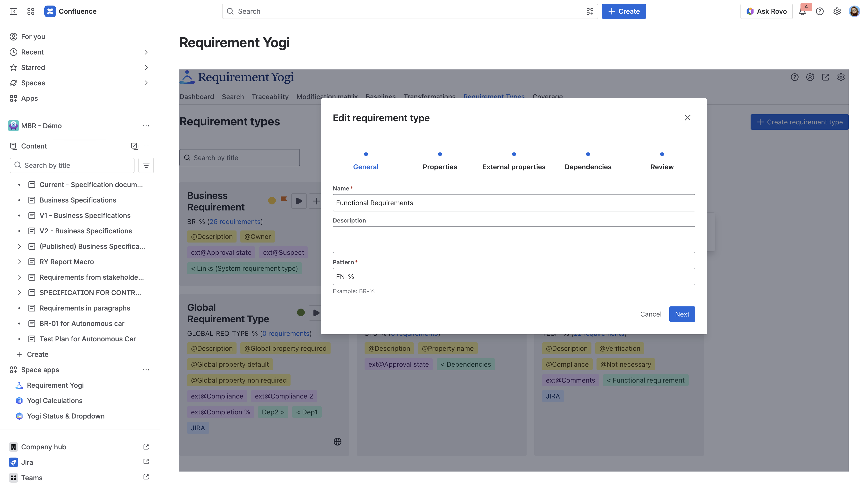
Task: Expand the Recent menu chevron
Action: click(x=146, y=52)
